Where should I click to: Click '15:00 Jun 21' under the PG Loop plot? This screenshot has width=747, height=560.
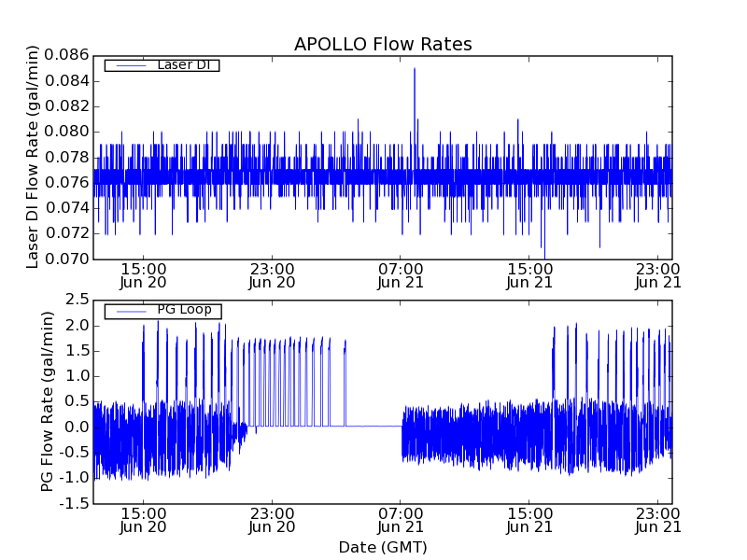[529, 521]
